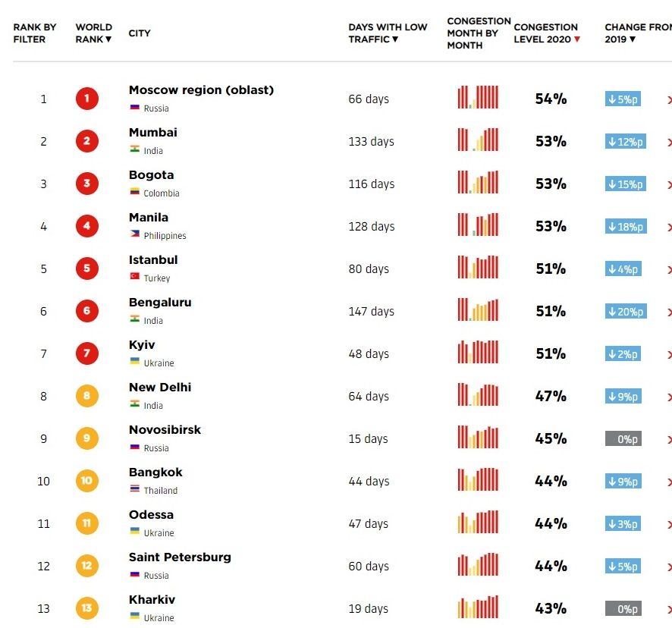Click the blue 20%p decrease badge for Bengaluru
The width and height of the screenshot is (672, 628).
(x=626, y=311)
